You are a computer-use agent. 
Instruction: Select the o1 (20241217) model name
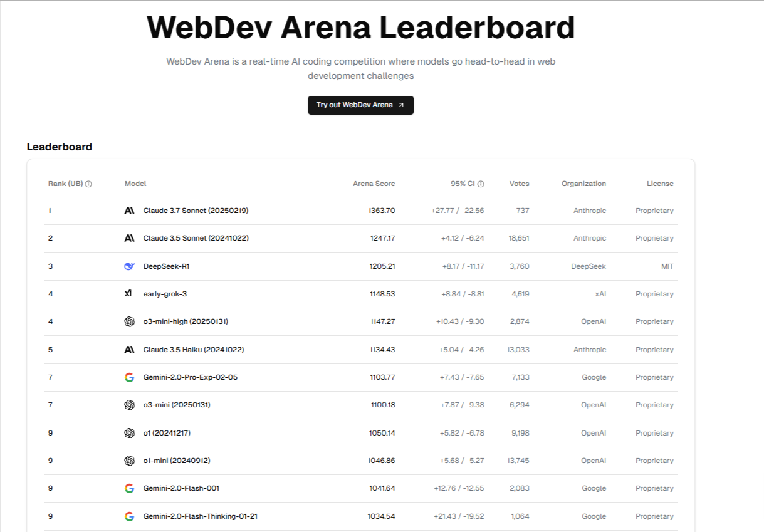(x=167, y=433)
